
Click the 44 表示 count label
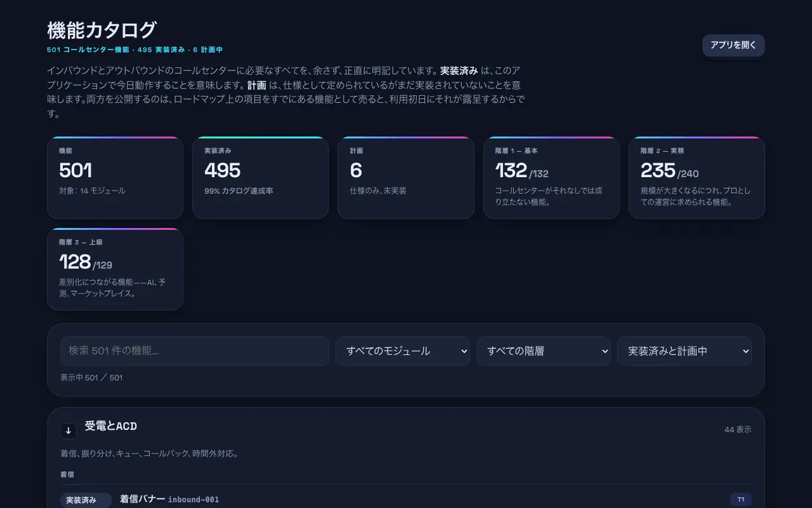coord(738,430)
